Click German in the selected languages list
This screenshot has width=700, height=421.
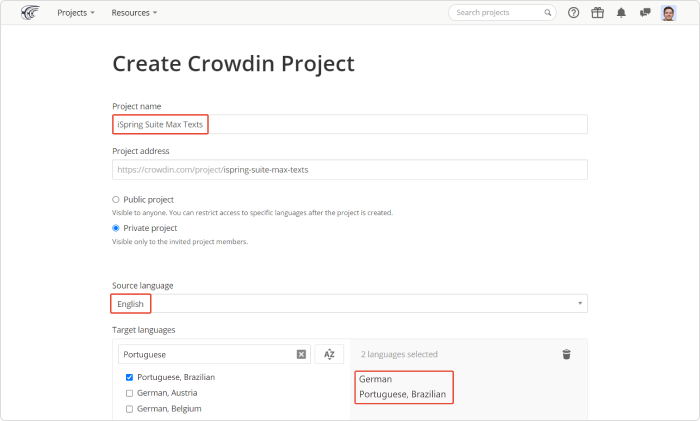point(375,379)
